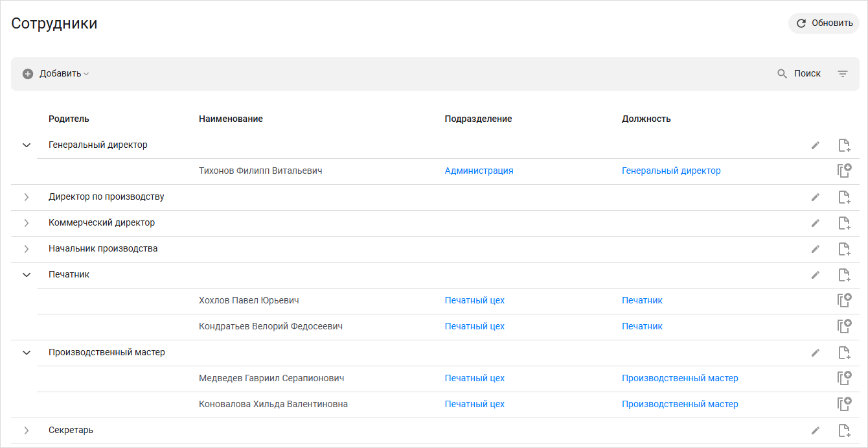Sort by the Наименование column header
Viewport: 868px width, 448px height.
pyautogui.click(x=231, y=119)
